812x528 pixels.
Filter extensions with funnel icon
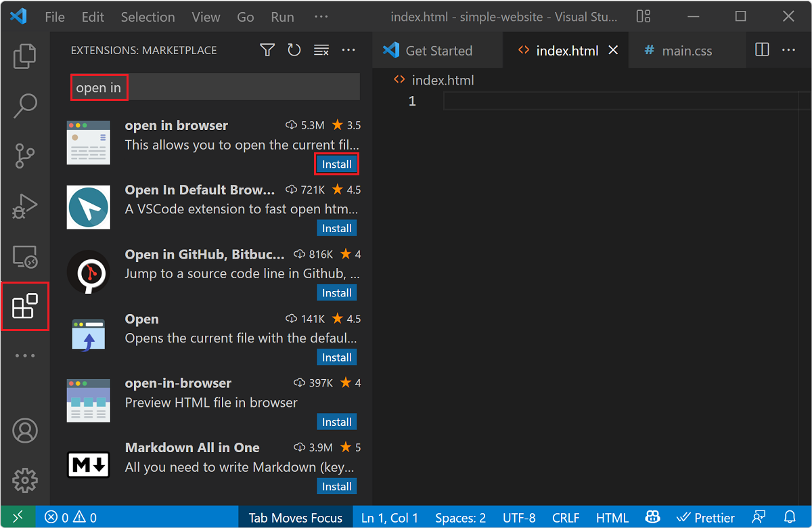[x=267, y=50]
